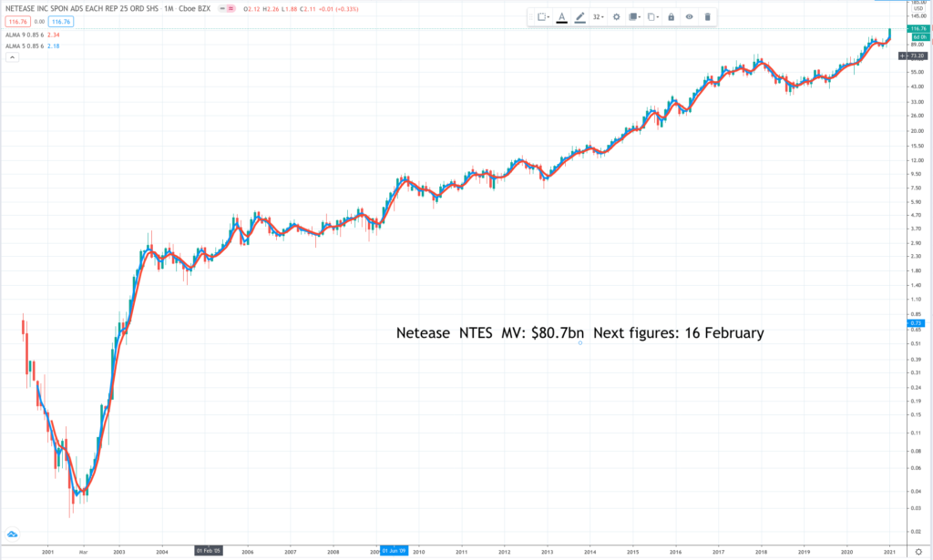The height and width of the screenshot is (560, 933).
Task: Select the Netease NTES MV text annotation
Action: [x=579, y=333]
